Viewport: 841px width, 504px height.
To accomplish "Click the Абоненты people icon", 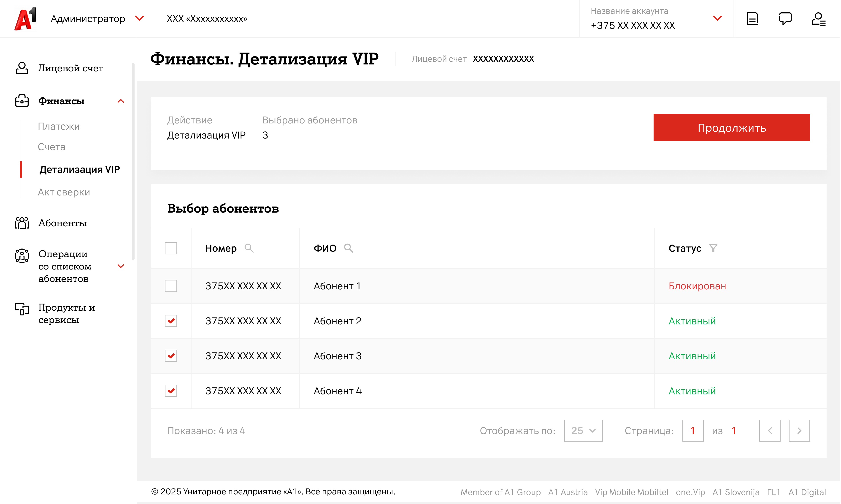I will [22, 223].
